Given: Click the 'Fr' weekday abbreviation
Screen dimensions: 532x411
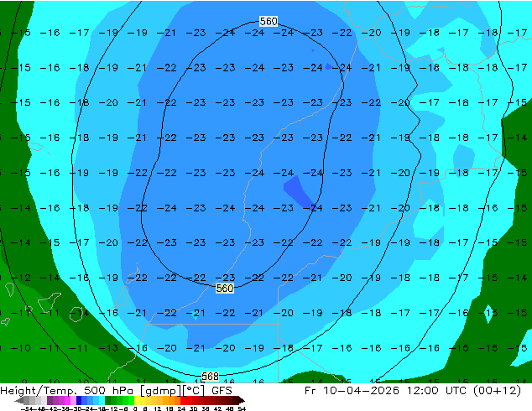Looking at the screenshot, I should coord(310,391).
